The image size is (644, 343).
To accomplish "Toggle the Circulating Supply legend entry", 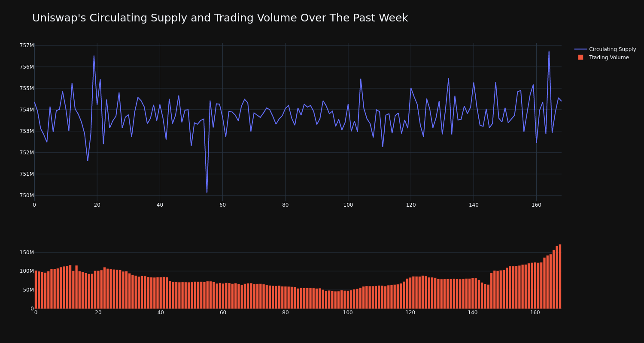I will 605,49.
